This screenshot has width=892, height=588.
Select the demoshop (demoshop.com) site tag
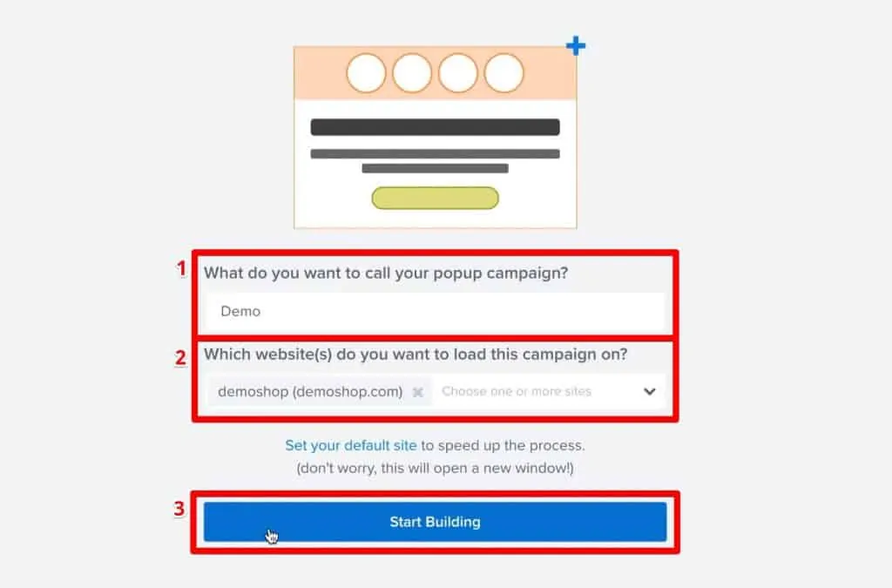click(x=309, y=391)
